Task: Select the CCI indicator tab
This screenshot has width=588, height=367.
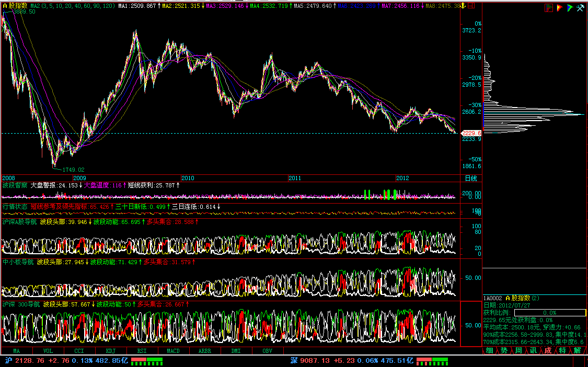Action: pyautogui.click(x=79, y=351)
